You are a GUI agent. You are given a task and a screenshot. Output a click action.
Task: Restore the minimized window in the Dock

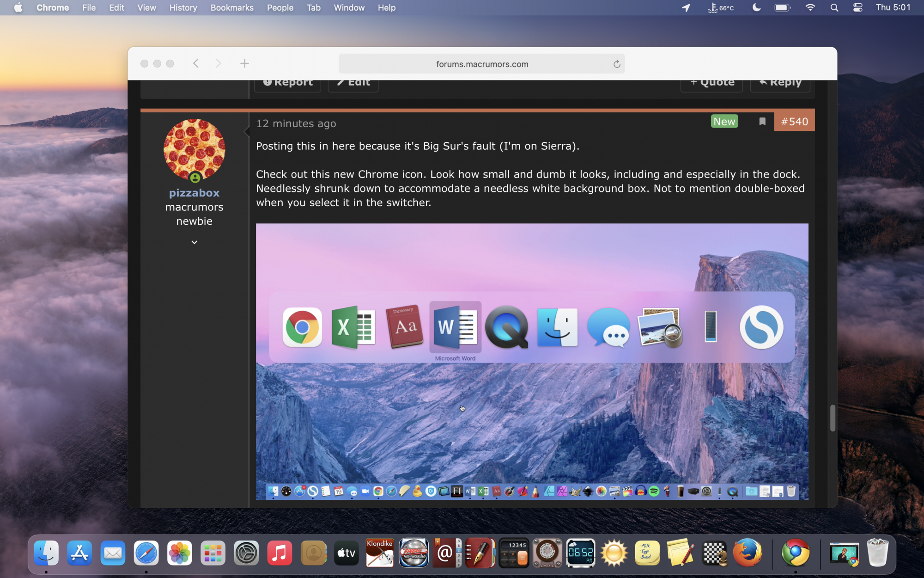click(844, 553)
